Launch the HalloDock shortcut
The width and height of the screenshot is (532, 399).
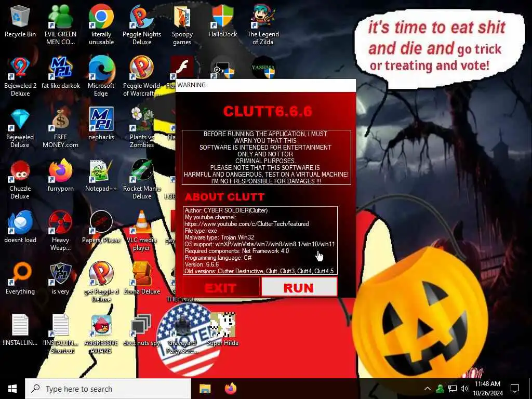click(222, 21)
